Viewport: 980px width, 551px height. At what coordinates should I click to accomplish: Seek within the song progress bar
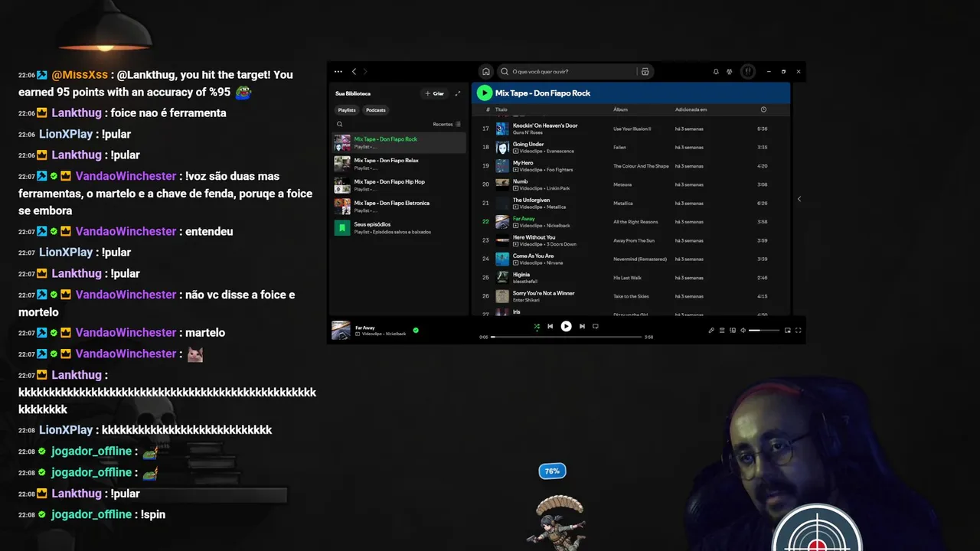click(x=567, y=337)
